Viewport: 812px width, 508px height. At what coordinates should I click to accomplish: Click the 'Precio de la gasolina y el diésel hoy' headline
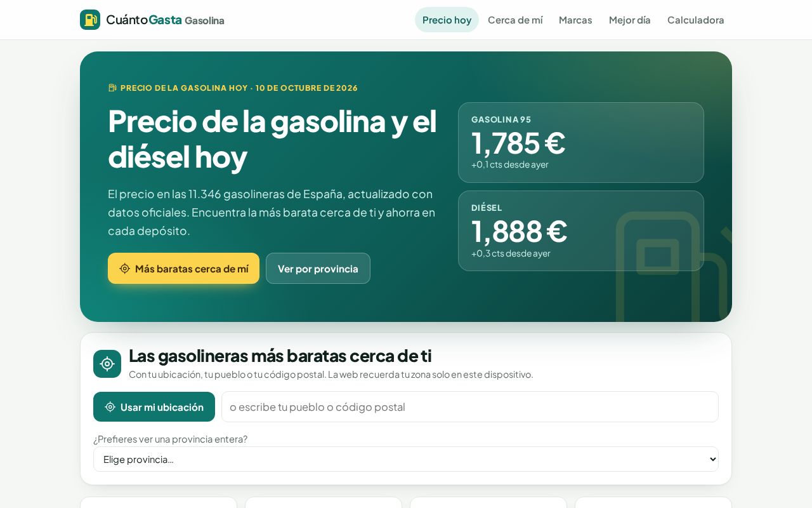click(273, 138)
